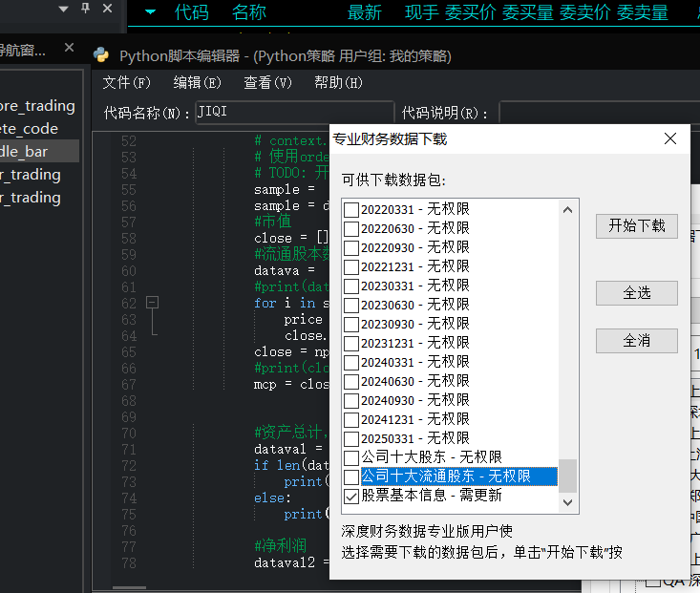The image size is (700, 593).
Task: Open the 查看(V) menu
Action: point(267,83)
